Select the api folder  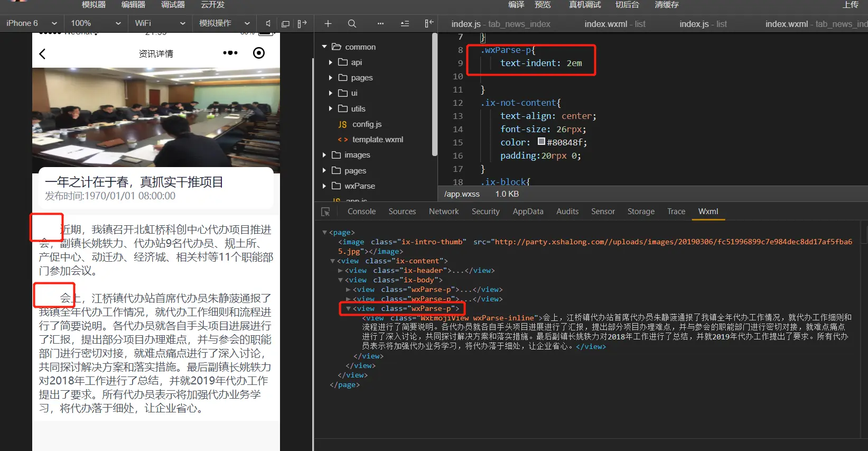(357, 62)
